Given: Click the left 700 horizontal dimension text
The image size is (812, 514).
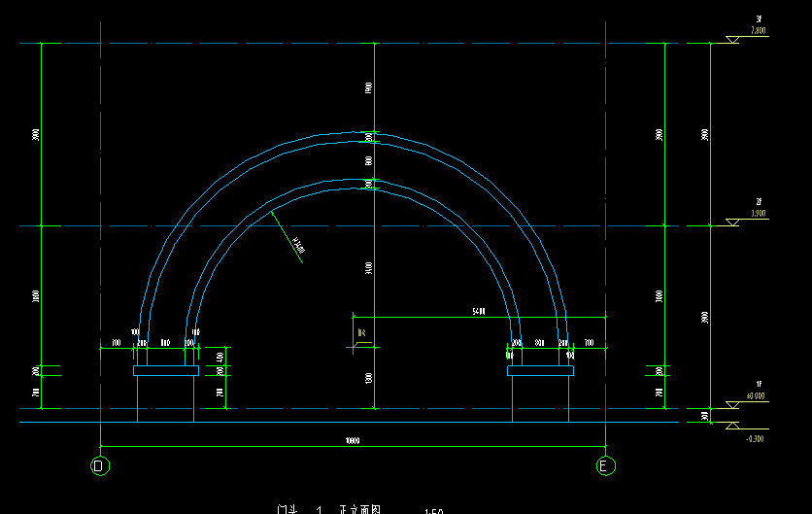Looking at the screenshot, I should (117, 342).
